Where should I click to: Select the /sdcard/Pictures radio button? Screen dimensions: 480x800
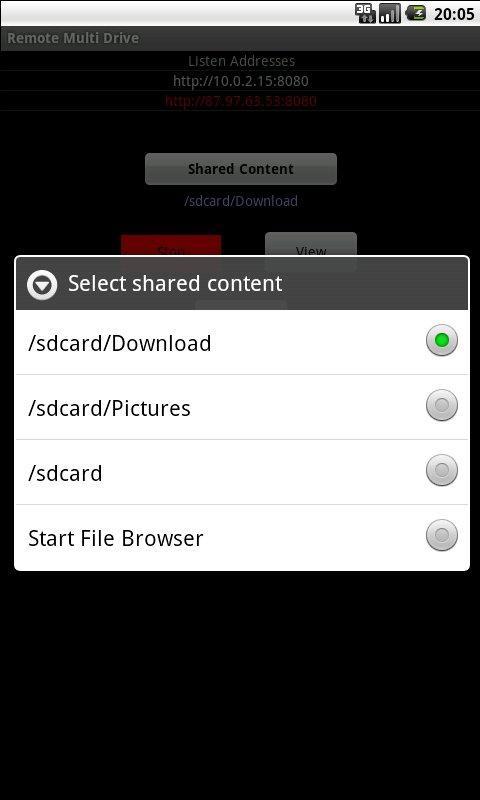click(x=442, y=405)
